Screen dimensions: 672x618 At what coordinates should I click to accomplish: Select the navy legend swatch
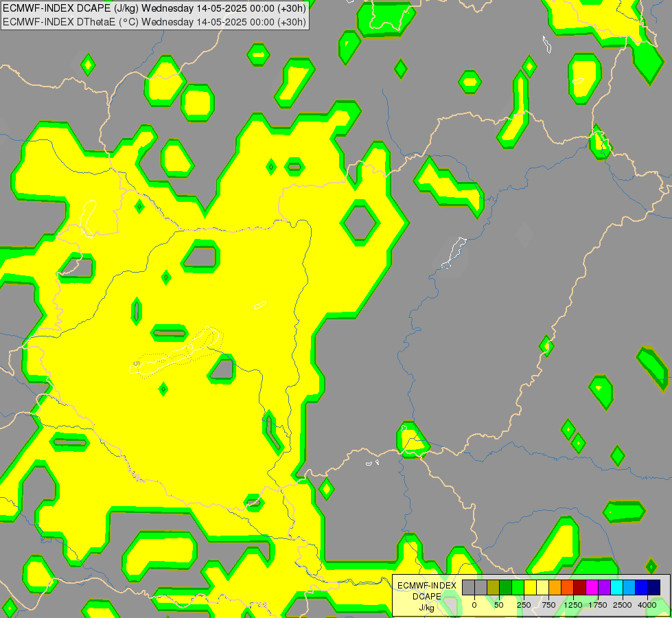(x=654, y=588)
